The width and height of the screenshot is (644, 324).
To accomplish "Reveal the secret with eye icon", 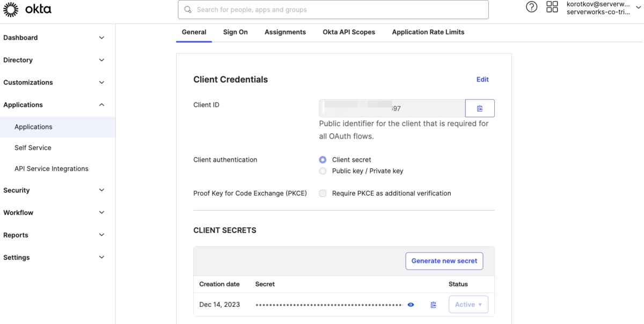I will tap(411, 305).
